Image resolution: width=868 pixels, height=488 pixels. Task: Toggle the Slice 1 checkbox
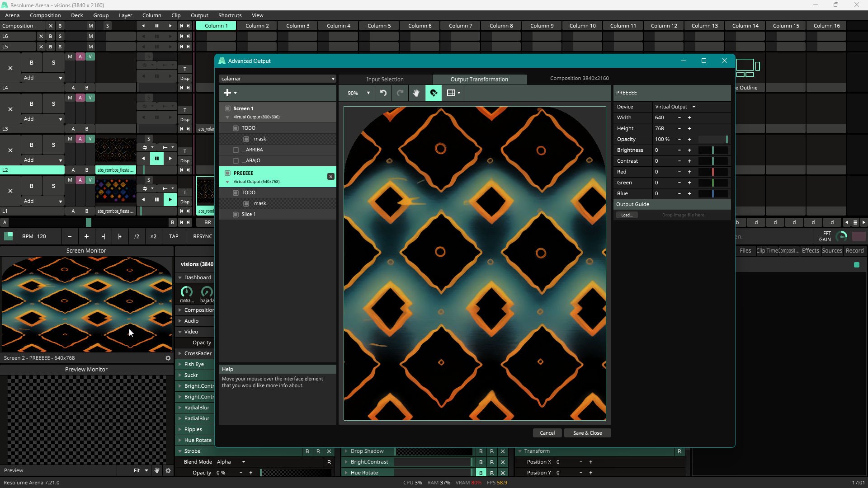(x=236, y=215)
